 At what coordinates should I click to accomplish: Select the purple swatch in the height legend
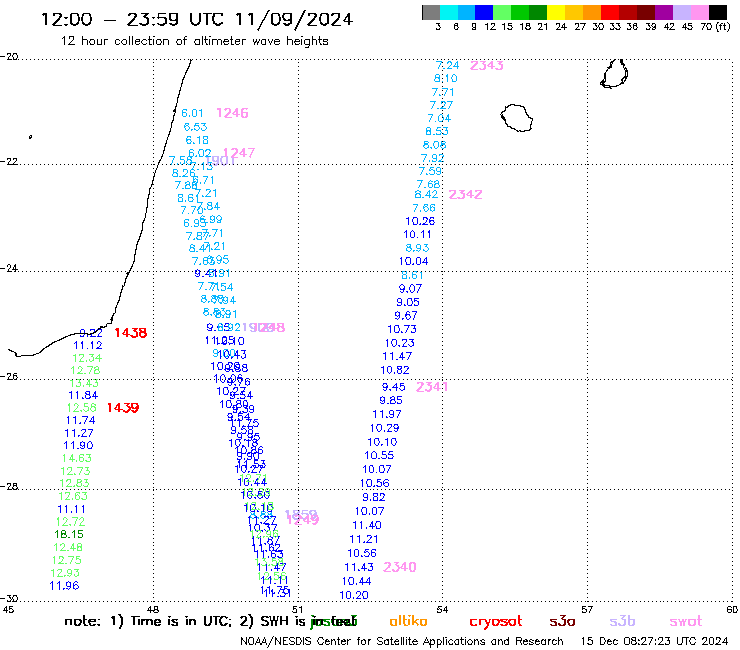[x=664, y=12]
